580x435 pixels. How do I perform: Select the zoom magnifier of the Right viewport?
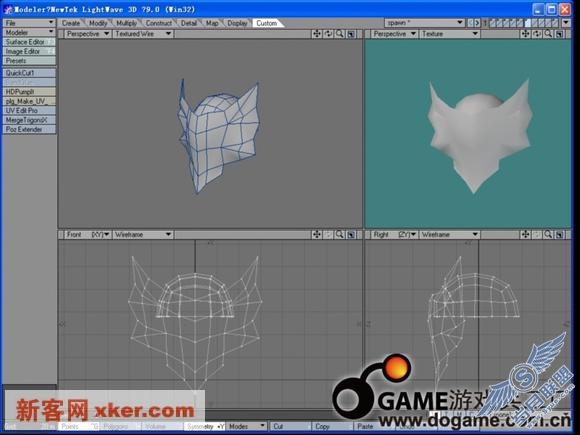click(548, 235)
